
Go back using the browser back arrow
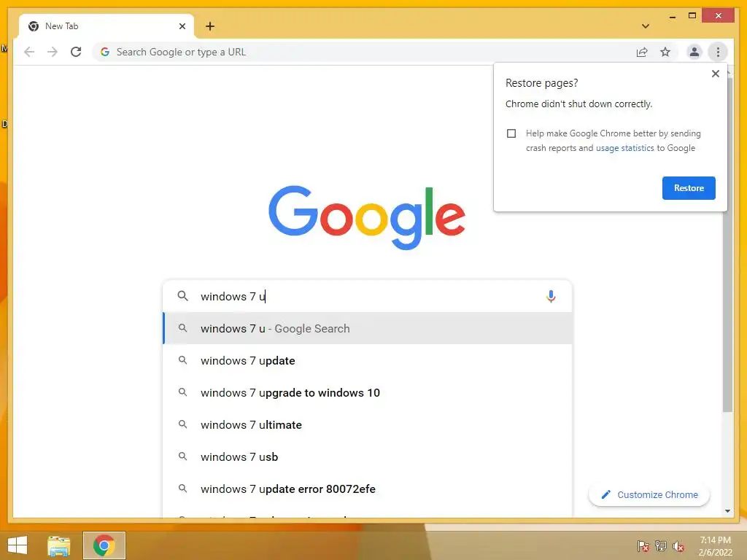(x=29, y=52)
